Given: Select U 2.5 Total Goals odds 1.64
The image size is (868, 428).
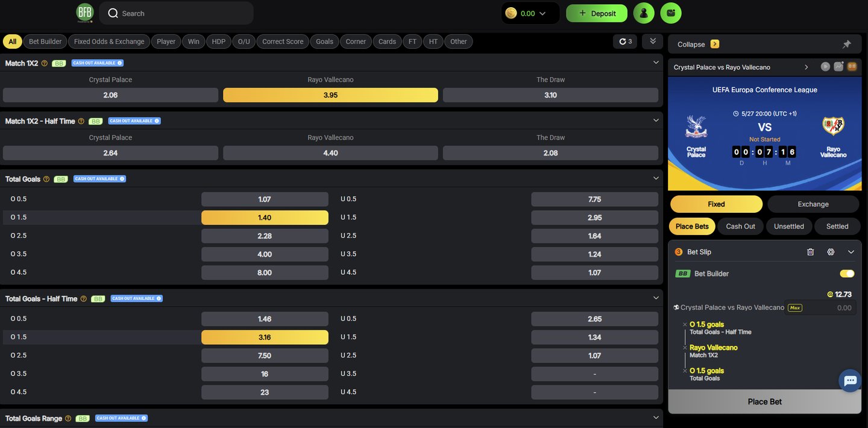Looking at the screenshot, I should (594, 236).
